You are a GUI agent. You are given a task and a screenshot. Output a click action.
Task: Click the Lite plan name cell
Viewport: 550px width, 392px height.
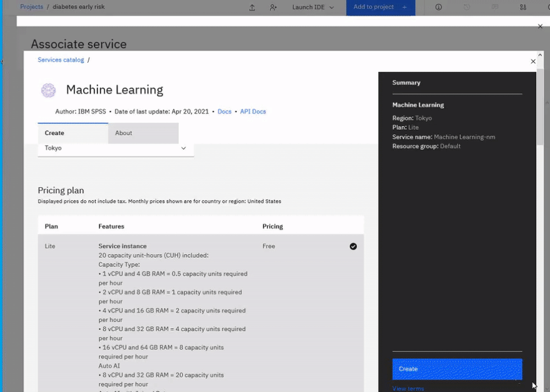point(50,246)
